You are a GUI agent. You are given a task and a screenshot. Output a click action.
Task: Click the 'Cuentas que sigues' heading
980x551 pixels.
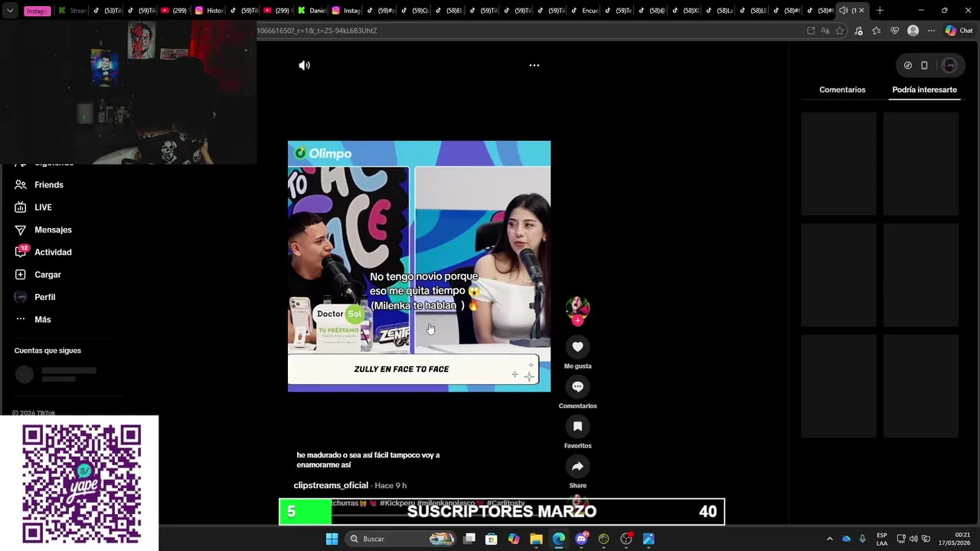click(x=47, y=350)
